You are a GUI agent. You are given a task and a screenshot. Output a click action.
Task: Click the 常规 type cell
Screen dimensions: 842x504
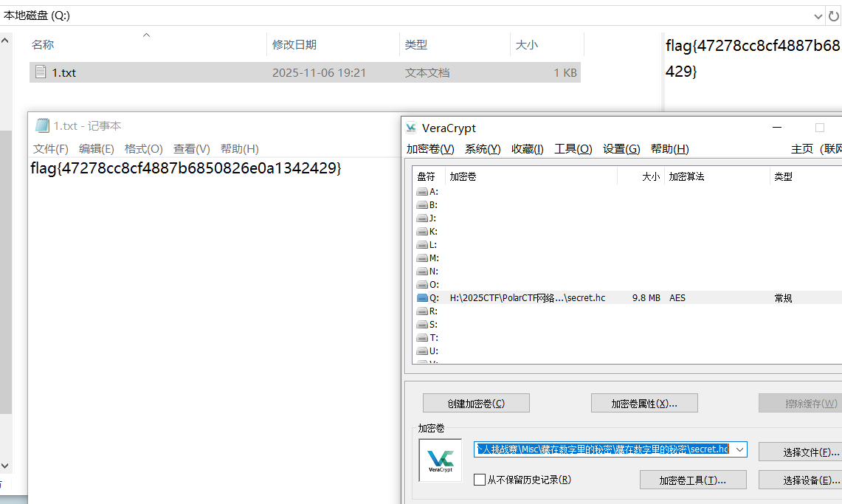pyautogui.click(x=783, y=298)
